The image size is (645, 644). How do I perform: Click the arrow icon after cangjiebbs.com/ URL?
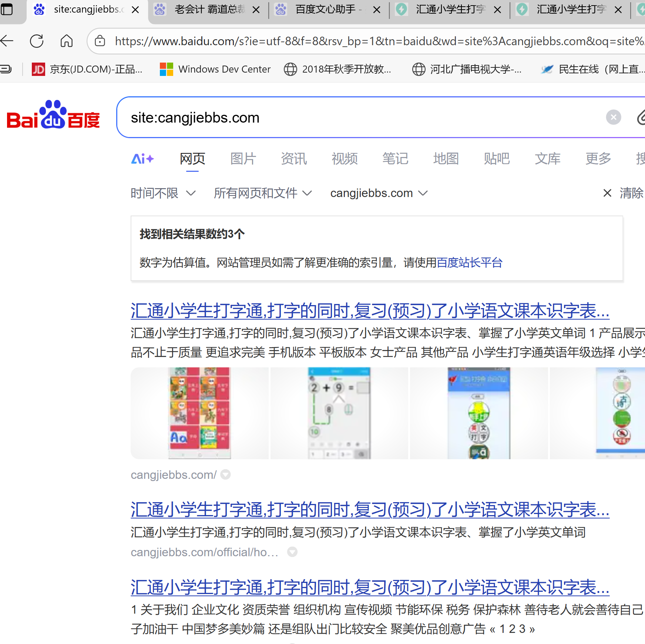(225, 474)
